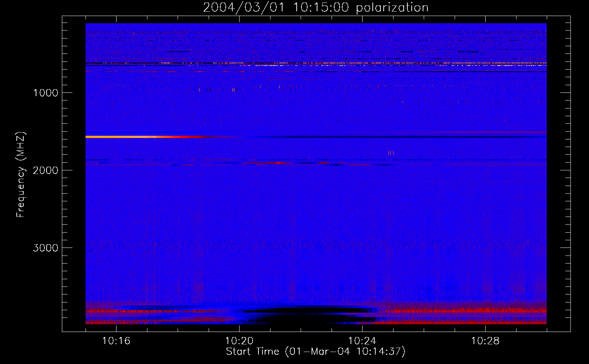Click the 10:20 time tick label
Image resolution: width=589 pixels, height=364 pixels.
point(239,341)
